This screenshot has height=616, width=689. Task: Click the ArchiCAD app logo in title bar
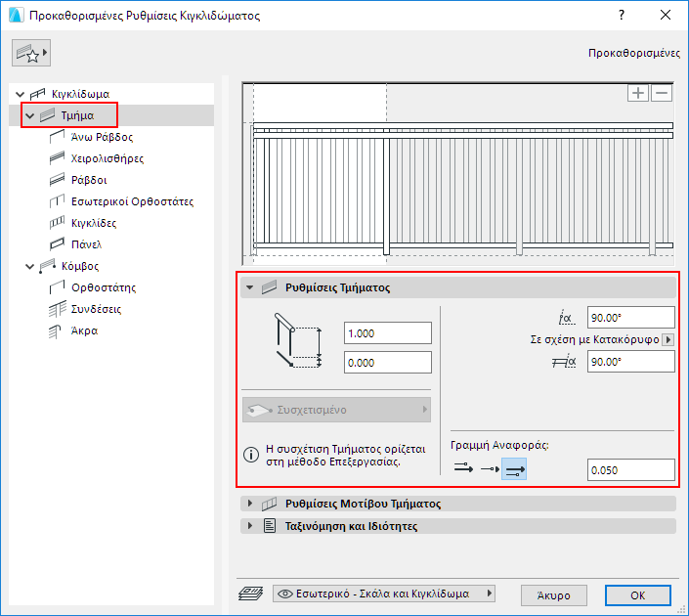(16, 16)
